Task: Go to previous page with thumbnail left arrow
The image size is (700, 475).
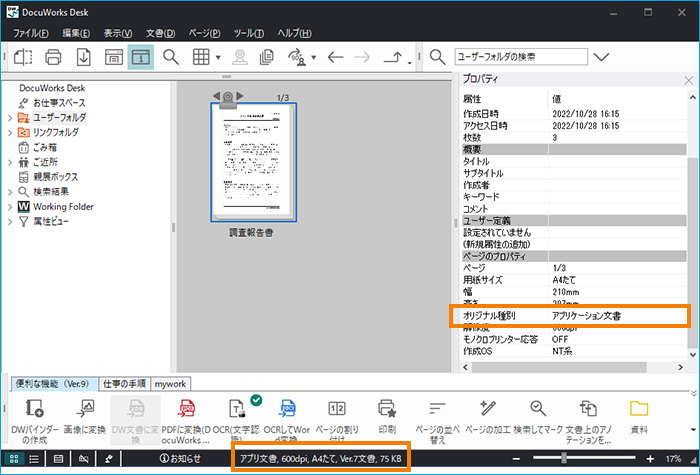Action: (216, 96)
